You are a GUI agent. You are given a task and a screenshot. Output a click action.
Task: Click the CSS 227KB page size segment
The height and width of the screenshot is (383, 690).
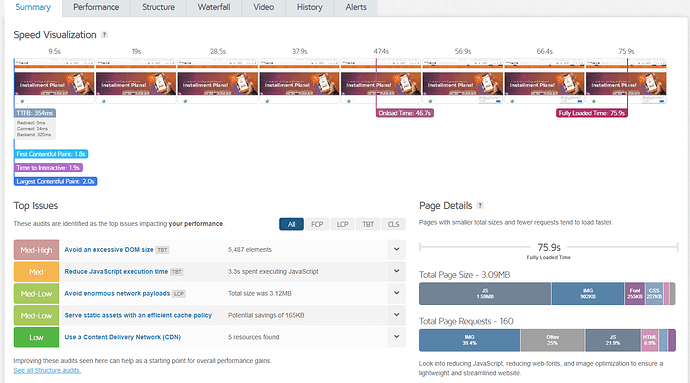tap(654, 294)
